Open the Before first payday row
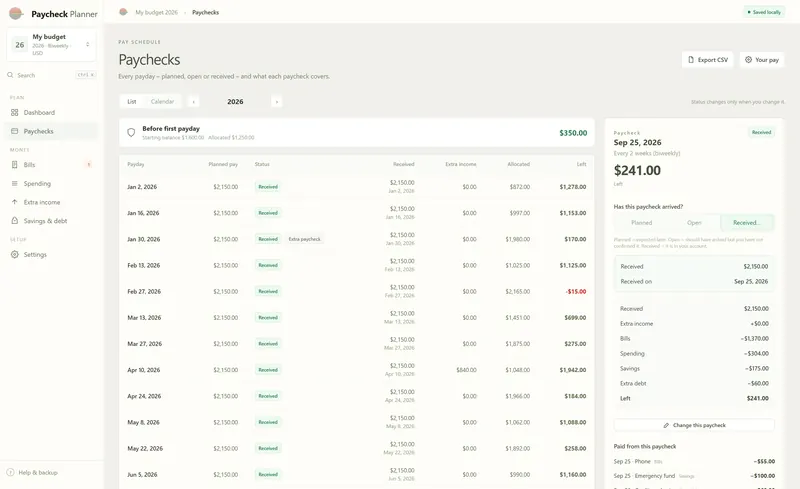800x489 pixels. coord(357,133)
